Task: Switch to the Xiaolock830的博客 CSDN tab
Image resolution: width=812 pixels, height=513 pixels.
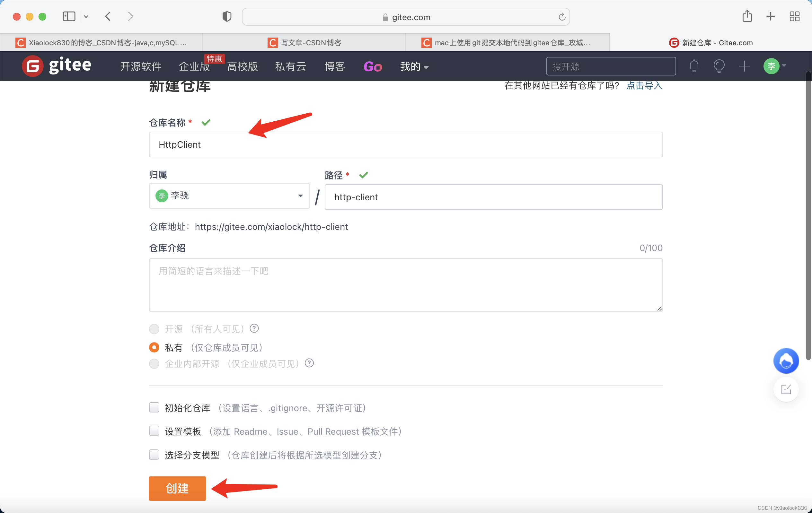Action: (101, 42)
